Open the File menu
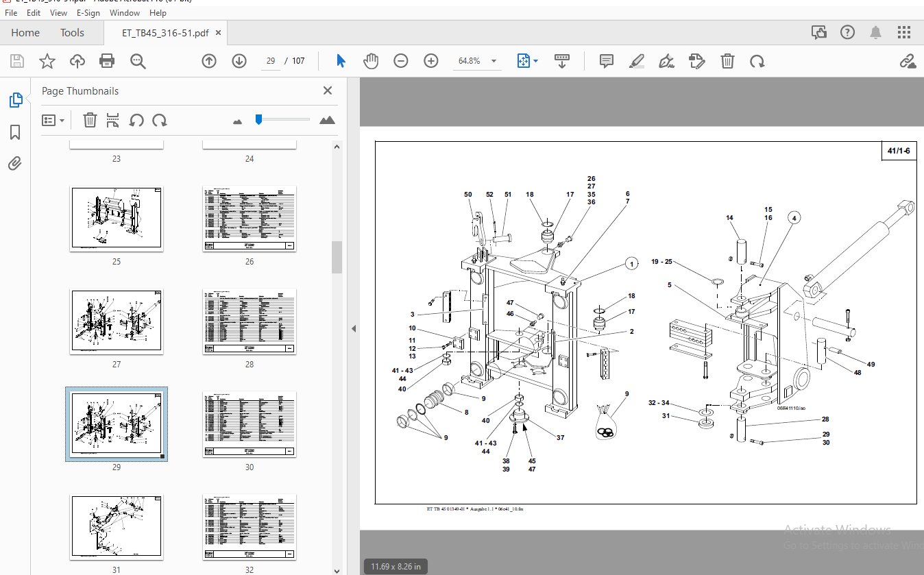 11,13
